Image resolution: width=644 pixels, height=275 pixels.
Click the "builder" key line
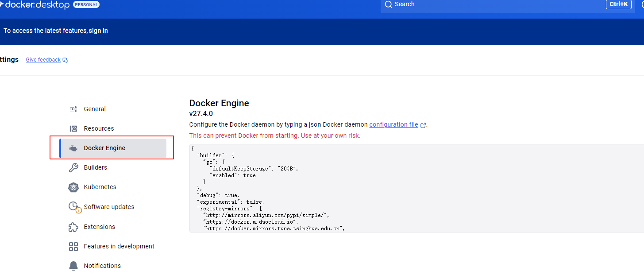(216, 155)
